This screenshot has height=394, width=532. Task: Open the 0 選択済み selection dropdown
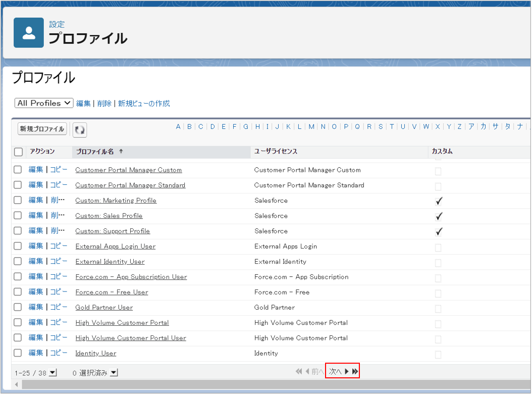pos(114,373)
